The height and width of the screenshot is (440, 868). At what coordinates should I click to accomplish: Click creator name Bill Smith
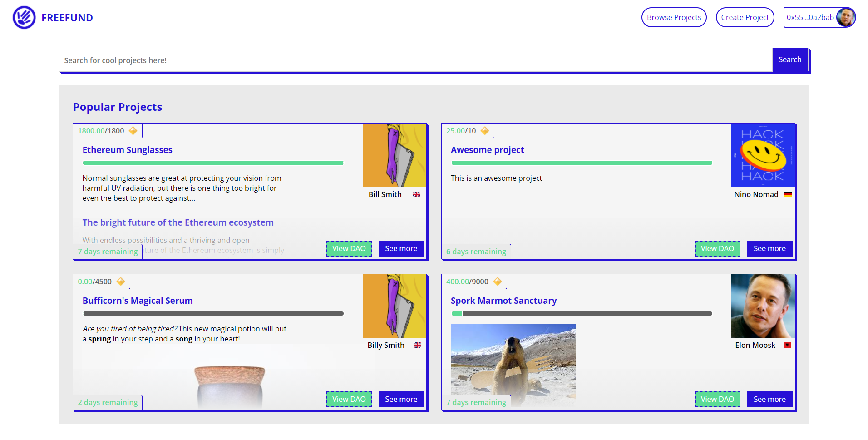tap(385, 194)
